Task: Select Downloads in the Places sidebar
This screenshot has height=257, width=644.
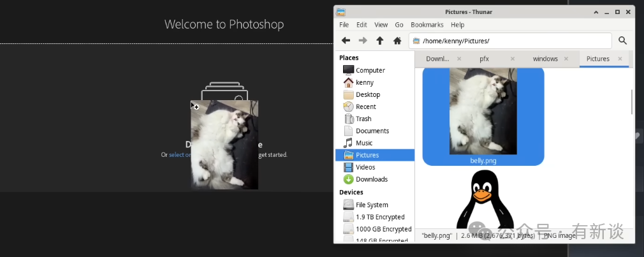Action: [x=371, y=179]
